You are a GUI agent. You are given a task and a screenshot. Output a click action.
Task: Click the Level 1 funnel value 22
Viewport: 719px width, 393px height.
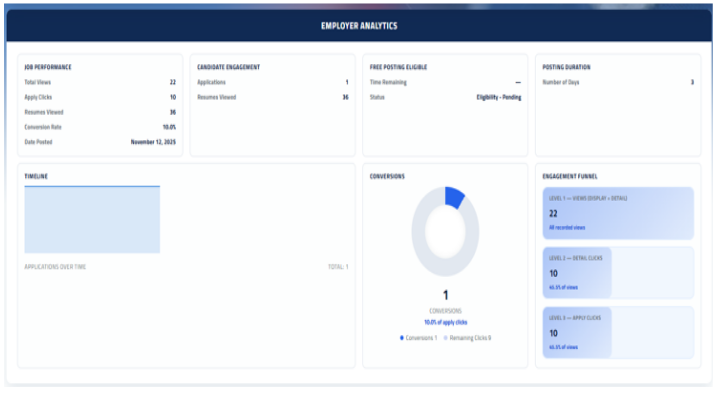553,214
